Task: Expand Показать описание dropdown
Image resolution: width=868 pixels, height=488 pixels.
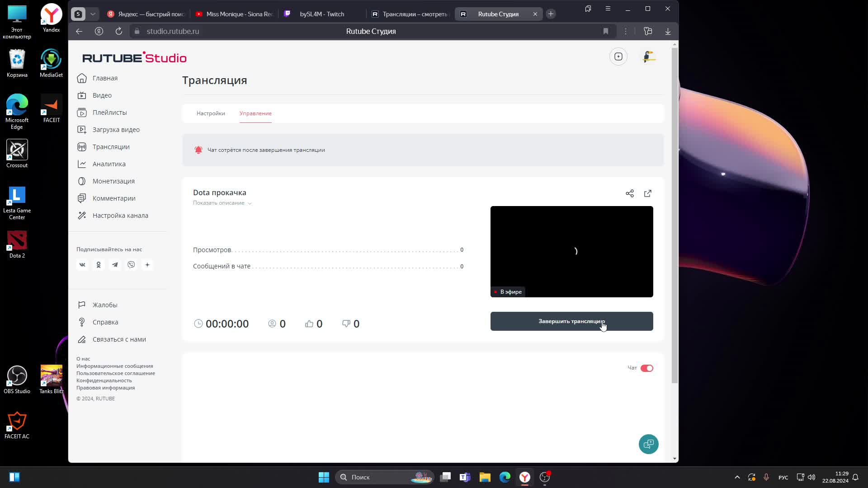Action: [222, 203]
